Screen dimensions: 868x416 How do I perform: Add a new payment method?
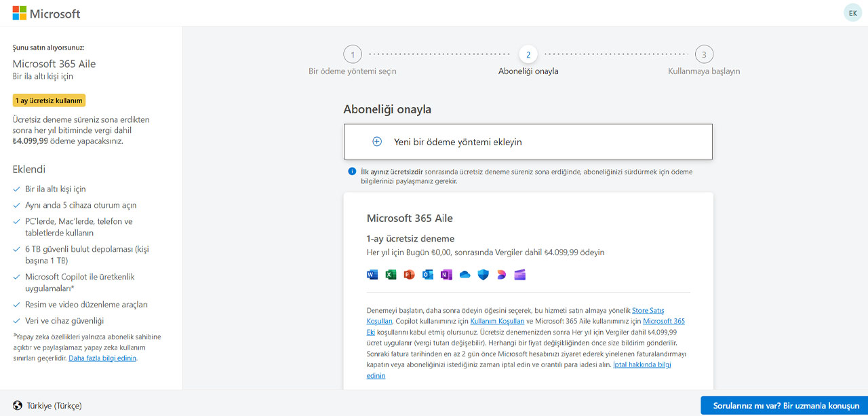pos(528,142)
